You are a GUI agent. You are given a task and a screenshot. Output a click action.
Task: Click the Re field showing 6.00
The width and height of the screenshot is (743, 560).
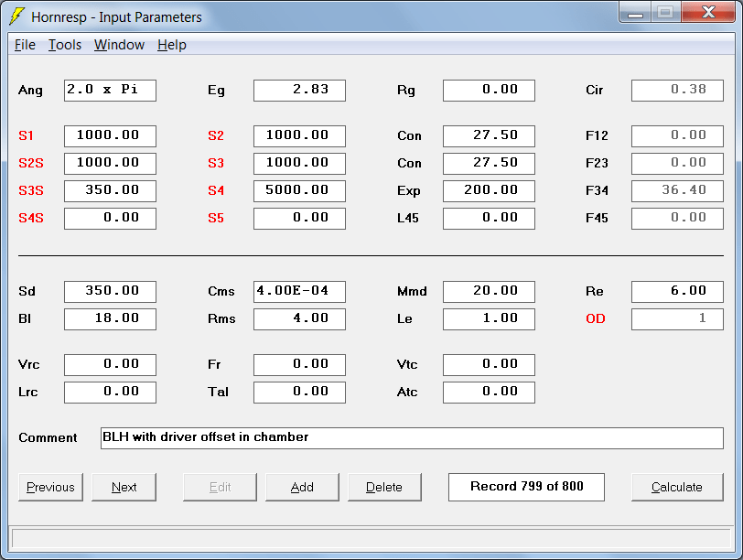tap(677, 291)
